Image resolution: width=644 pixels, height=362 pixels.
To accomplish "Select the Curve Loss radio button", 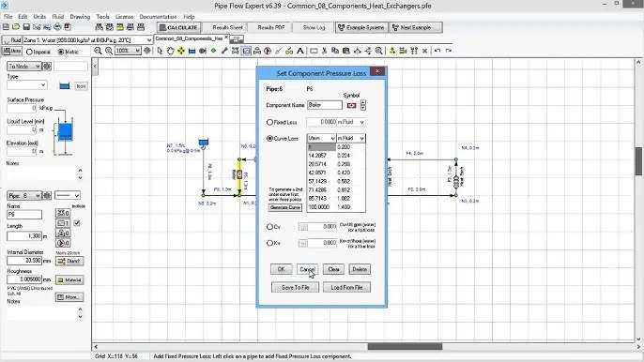I will coord(269,138).
